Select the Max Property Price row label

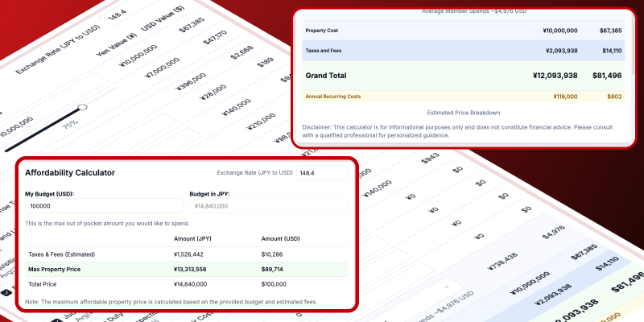[55, 268]
